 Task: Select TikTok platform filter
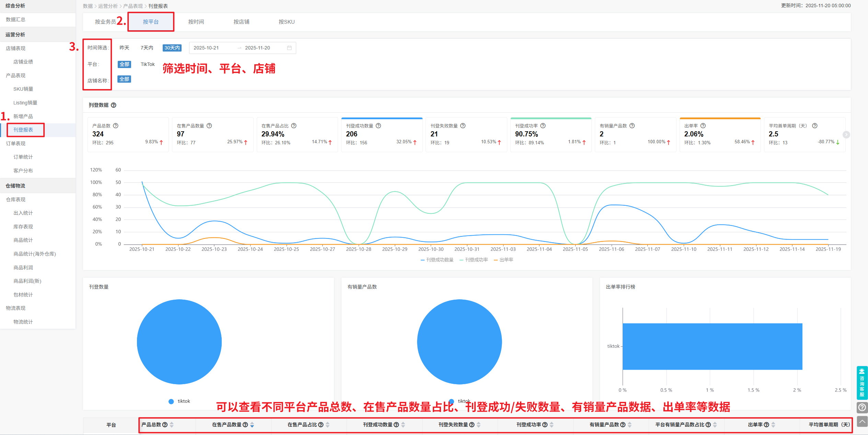(148, 64)
